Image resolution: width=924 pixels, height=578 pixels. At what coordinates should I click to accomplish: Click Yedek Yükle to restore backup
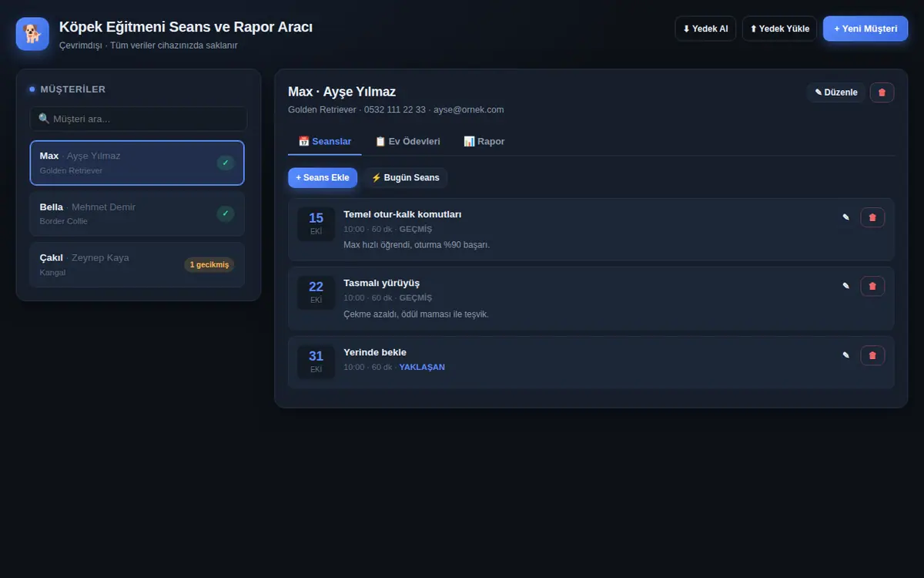[x=779, y=29]
